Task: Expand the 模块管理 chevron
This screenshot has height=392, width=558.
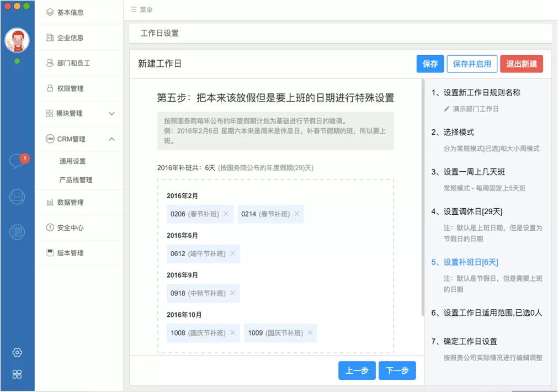Action: click(111, 114)
